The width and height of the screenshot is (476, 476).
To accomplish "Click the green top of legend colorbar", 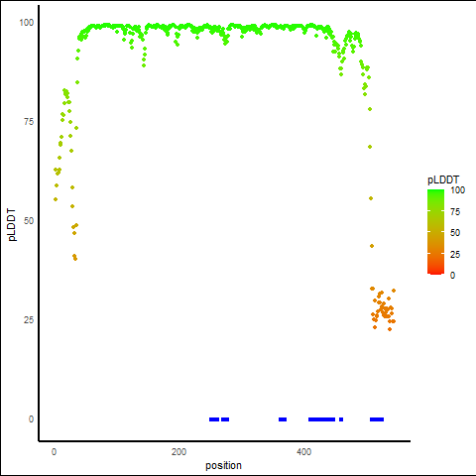I will point(435,192).
